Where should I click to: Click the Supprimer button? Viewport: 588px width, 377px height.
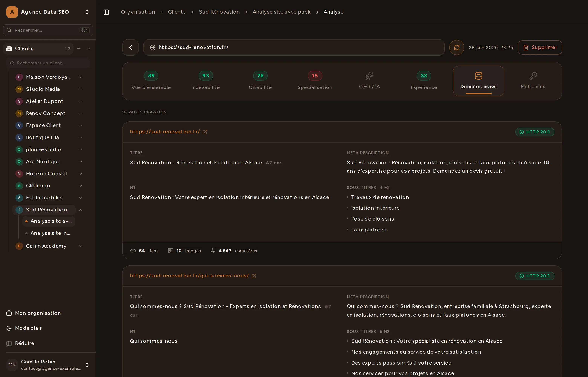coord(540,48)
